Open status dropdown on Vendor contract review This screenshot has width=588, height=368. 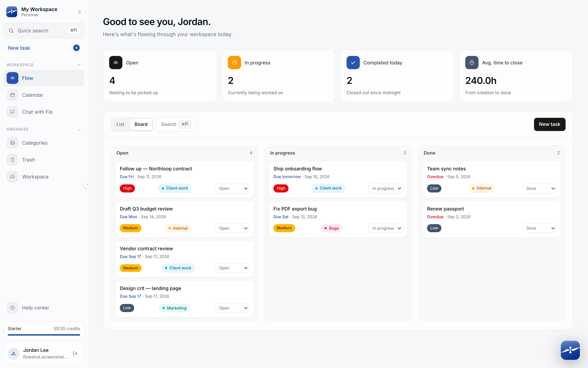232,268
